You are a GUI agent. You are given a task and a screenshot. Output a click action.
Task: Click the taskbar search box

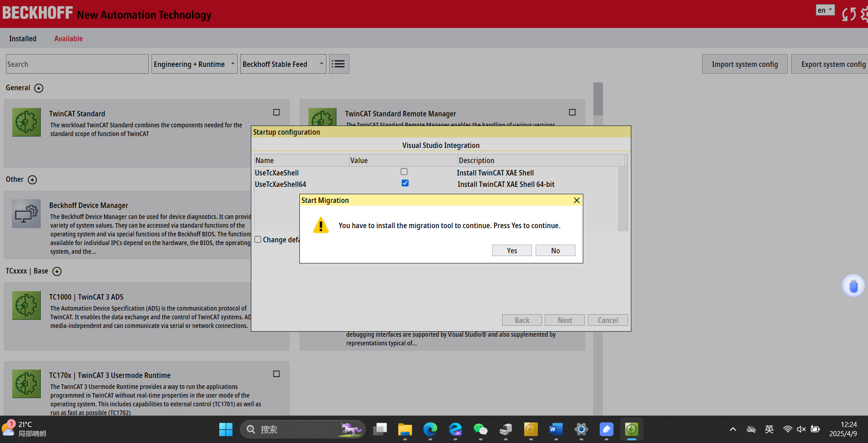click(x=303, y=429)
